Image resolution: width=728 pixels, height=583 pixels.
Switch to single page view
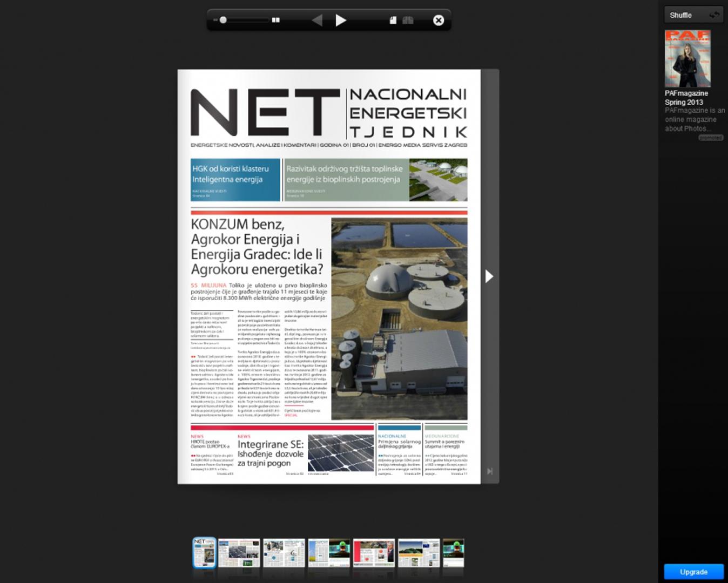pyautogui.click(x=393, y=21)
